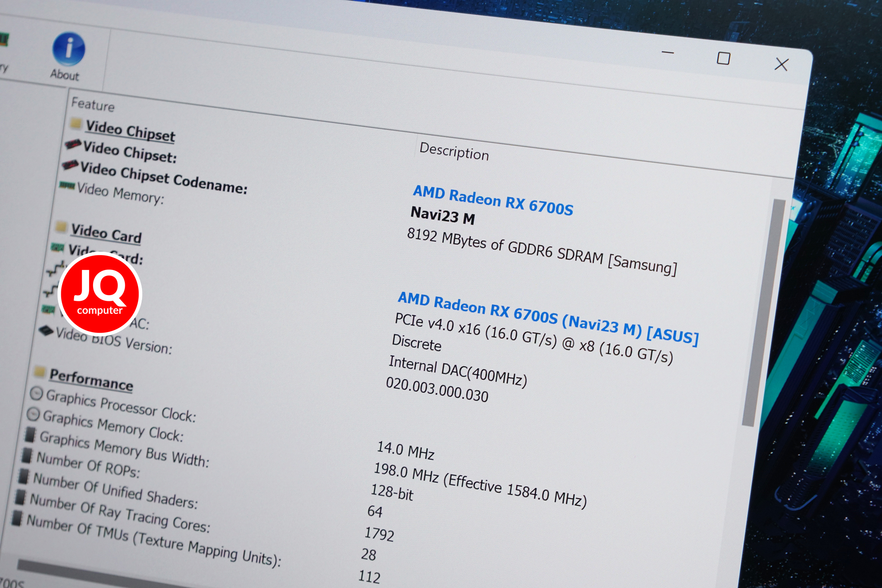Screen dimensions: 882x588
Task: Select the Graphics Memory Bus Width label
Action: [125, 449]
